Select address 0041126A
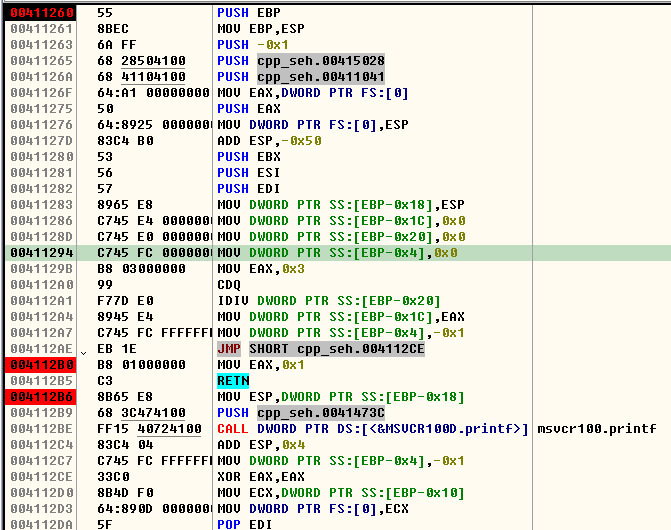 pyautogui.click(x=42, y=77)
